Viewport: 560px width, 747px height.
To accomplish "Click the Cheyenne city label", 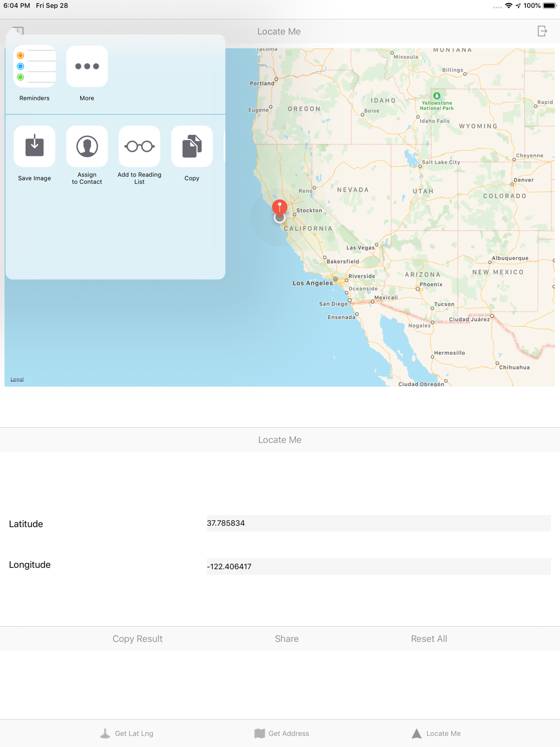I will [x=530, y=156].
